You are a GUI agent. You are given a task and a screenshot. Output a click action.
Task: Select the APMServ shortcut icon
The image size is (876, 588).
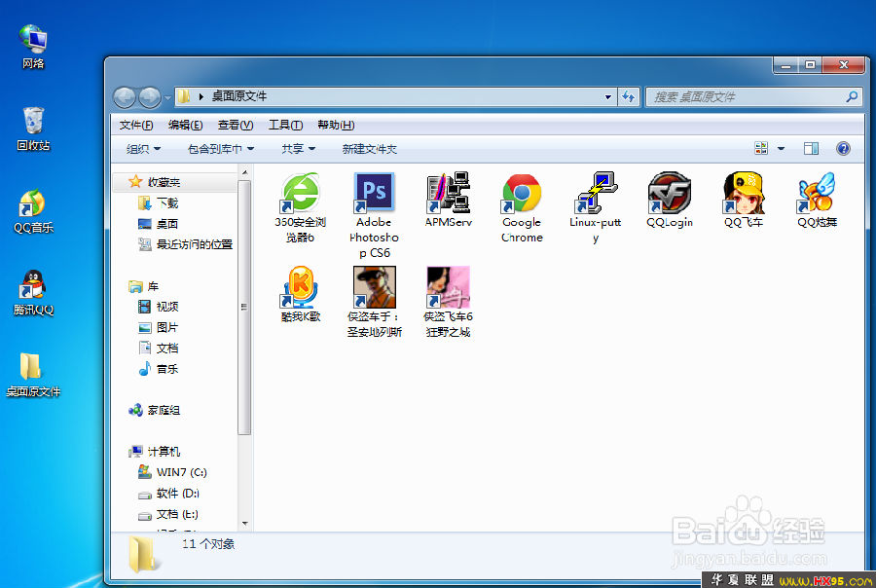pyautogui.click(x=448, y=193)
